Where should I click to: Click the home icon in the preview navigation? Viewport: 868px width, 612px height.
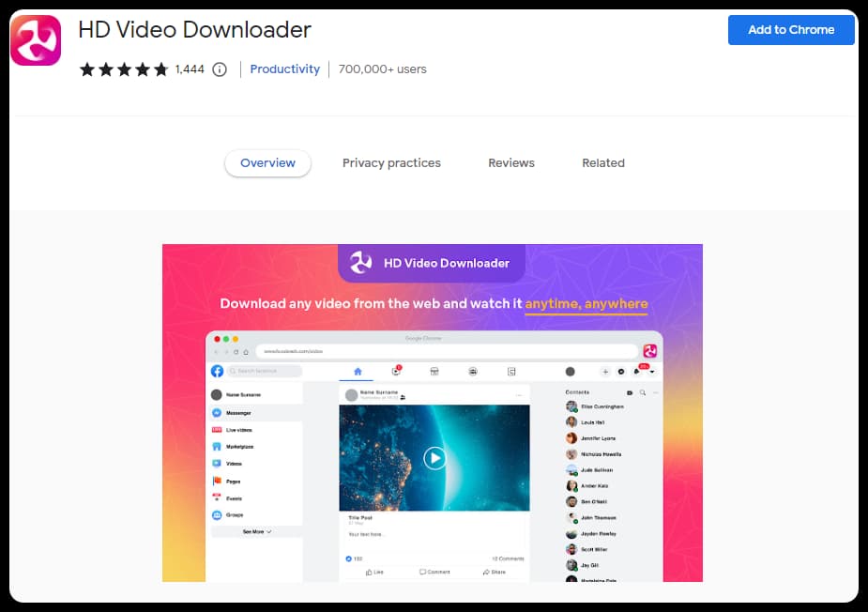coord(358,372)
